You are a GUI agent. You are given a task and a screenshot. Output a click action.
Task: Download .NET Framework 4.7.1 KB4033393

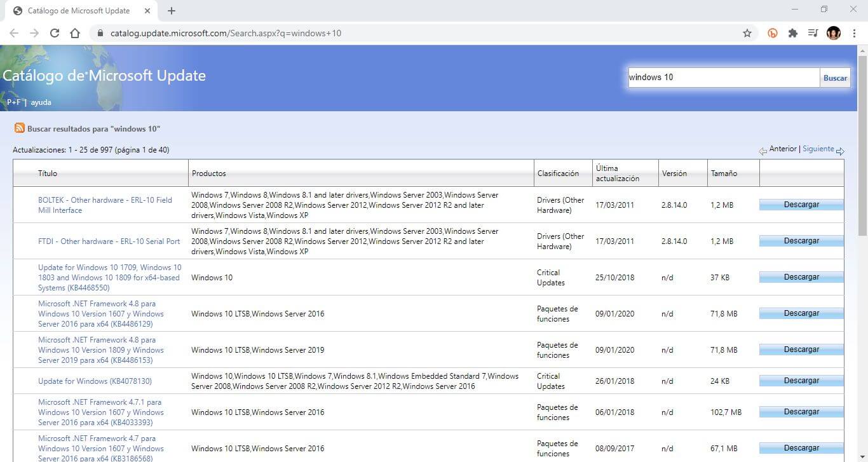coord(801,412)
